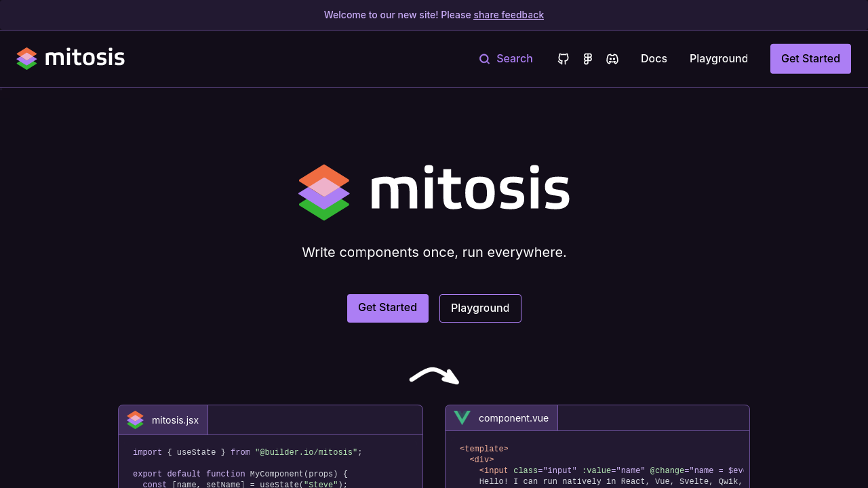Screen dimensions: 868x488
Task: Click the mitosis logo on mitosis.jsx tab
Action: pyautogui.click(x=135, y=420)
